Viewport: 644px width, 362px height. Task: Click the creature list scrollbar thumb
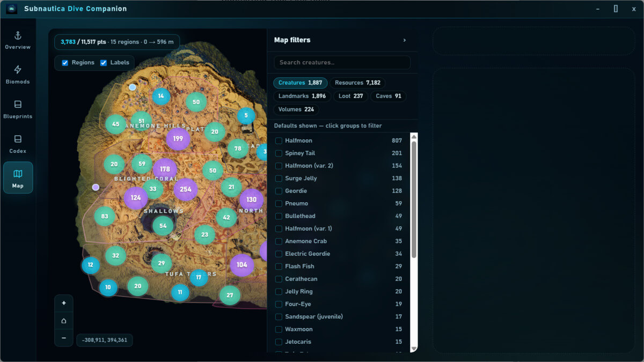[x=414, y=199]
